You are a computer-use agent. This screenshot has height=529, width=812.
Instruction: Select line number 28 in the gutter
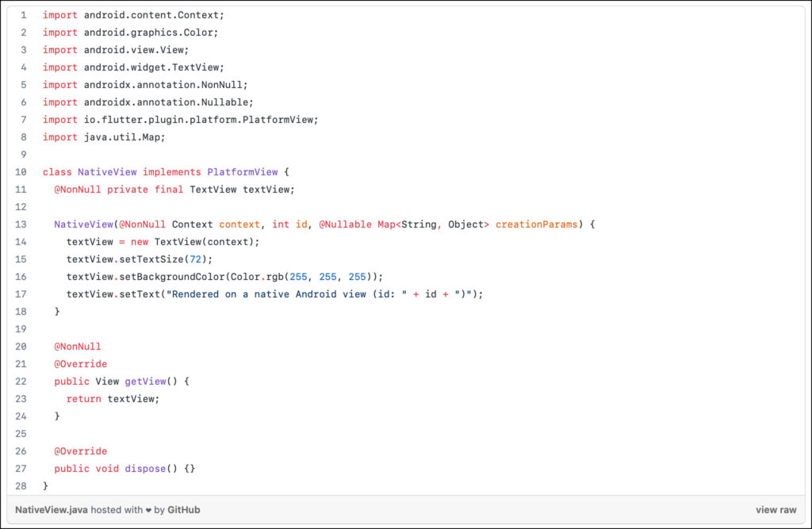point(21,485)
